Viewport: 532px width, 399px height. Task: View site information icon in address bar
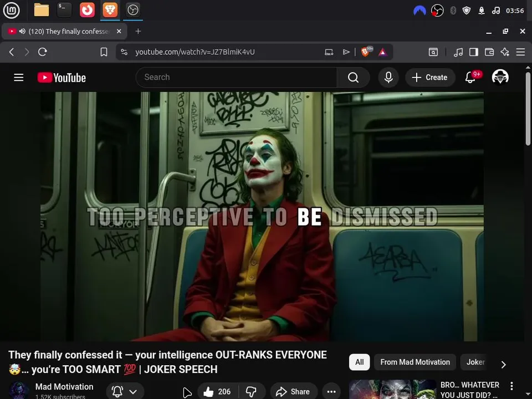point(124,52)
